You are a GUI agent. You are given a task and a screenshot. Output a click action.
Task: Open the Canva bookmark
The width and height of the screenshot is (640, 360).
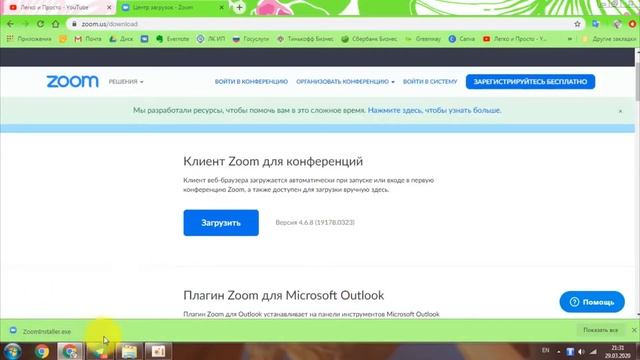coord(462,39)
